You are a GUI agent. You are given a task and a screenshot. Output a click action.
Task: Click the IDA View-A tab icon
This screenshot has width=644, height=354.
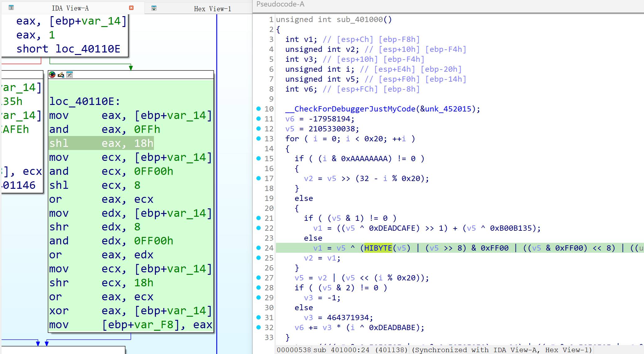point(11,8)
